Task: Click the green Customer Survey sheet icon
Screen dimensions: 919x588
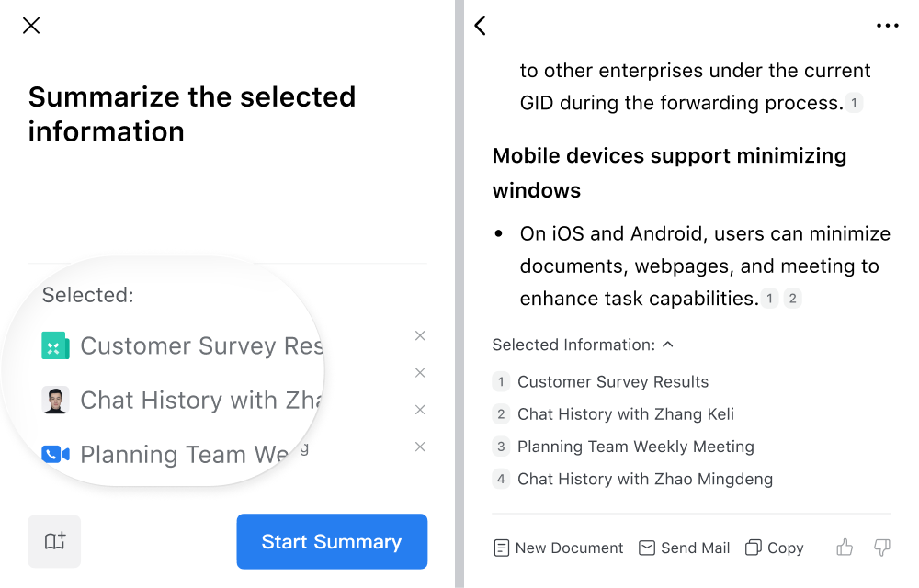Action: tap(56, 345)
